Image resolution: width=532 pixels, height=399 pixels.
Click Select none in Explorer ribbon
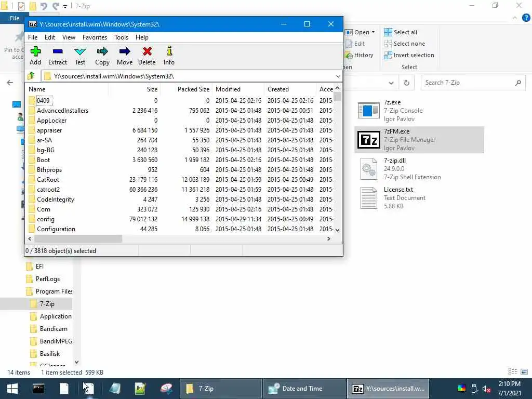(x=404, y=44)
